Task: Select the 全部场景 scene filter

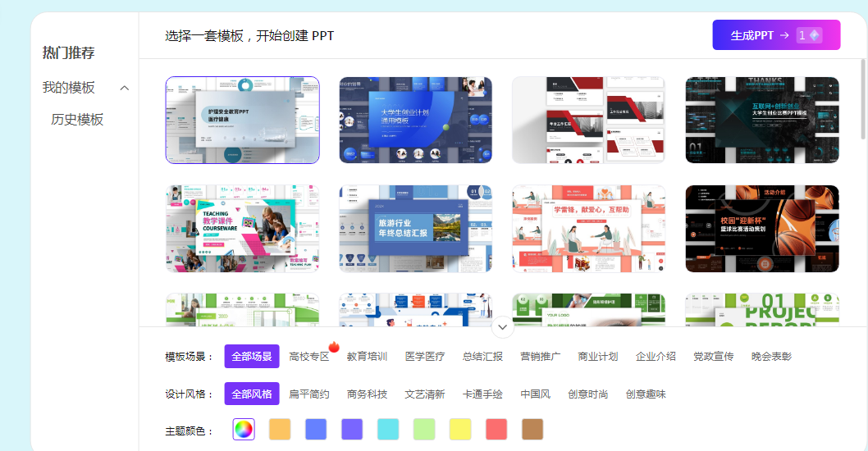Action: point(251,357)
